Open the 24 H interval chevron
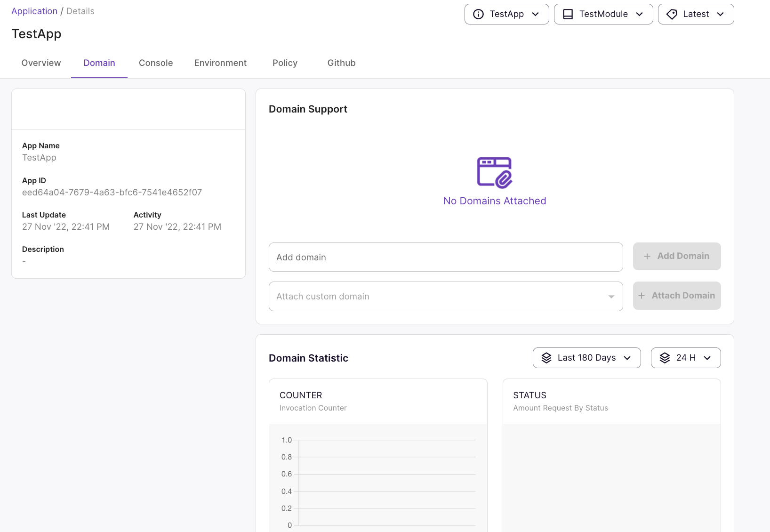The width and height of the screenshot is (770, 532). pyautogui.click(x=707, y=358)
